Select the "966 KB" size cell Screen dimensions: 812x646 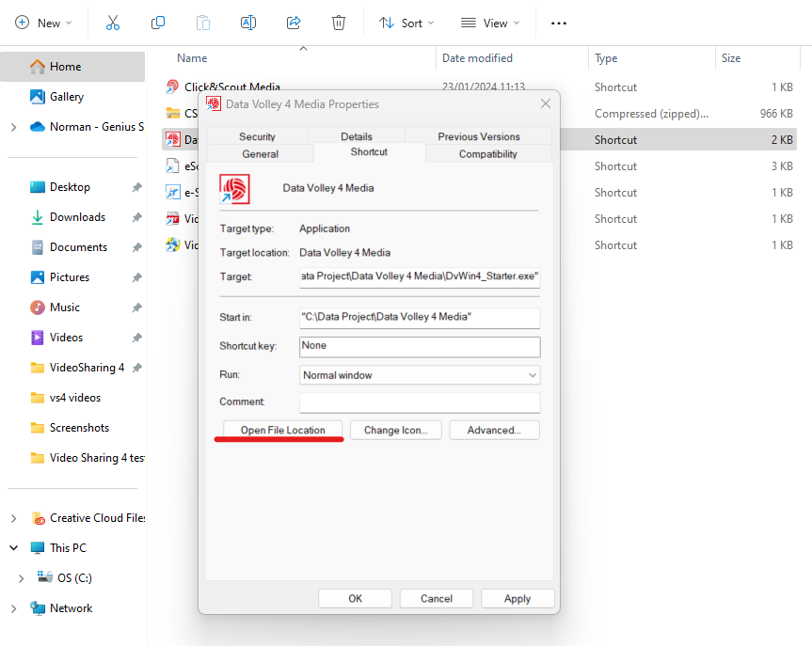776,114
